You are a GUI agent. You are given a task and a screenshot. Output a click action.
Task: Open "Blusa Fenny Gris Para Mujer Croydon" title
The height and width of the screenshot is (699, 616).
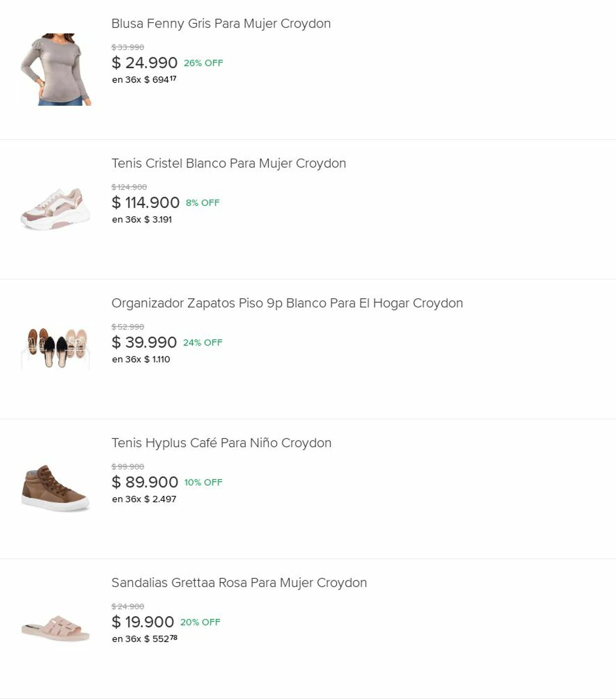pyautogui.click(x=221, y=24)
